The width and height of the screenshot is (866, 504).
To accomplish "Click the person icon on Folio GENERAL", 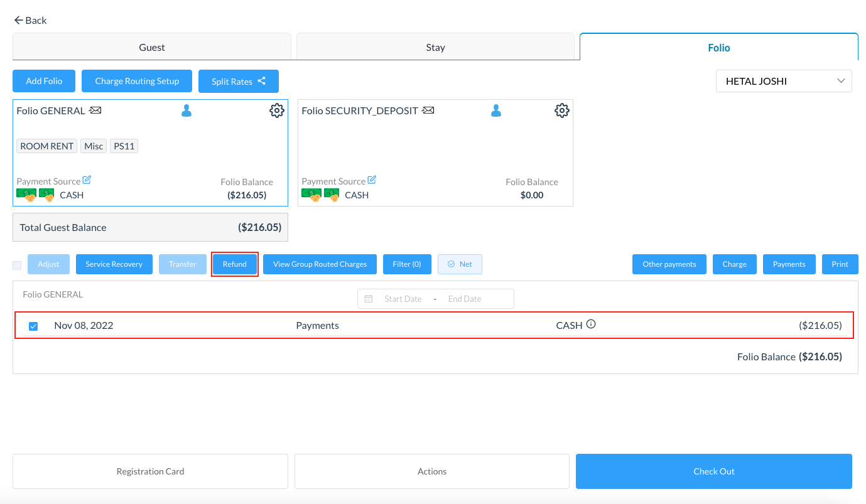I will click(x=187, y=111).
